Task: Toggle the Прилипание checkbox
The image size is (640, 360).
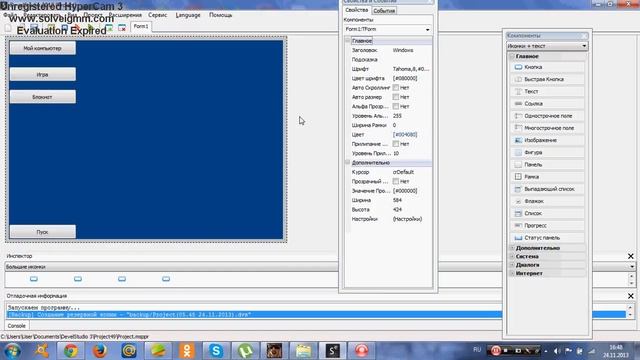Action: coord(396,144)
